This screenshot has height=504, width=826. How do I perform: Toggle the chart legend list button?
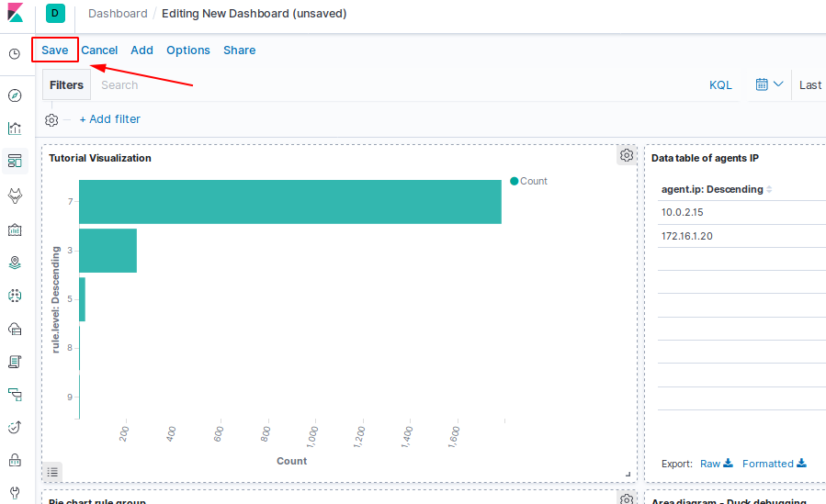point(52,472)
